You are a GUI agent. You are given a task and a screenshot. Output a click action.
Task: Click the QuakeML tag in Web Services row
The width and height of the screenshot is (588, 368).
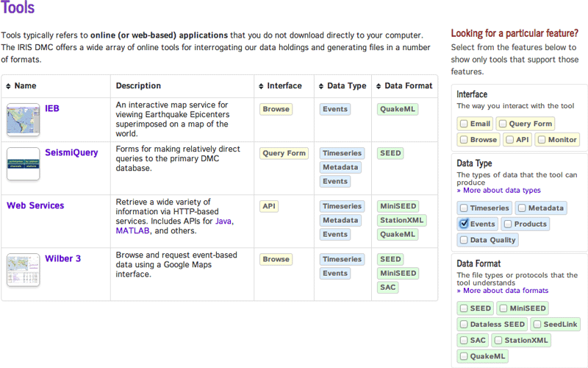398,234
